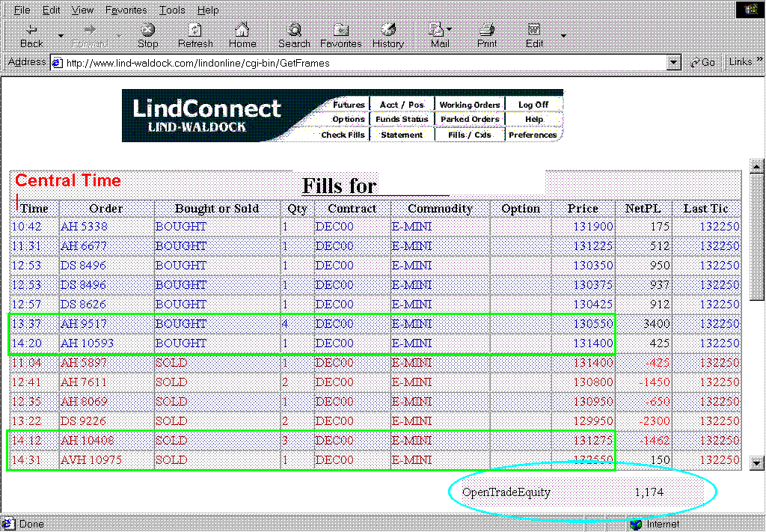Open the Favorites menu
766x532 pixels.
click(x=126, y=10)
